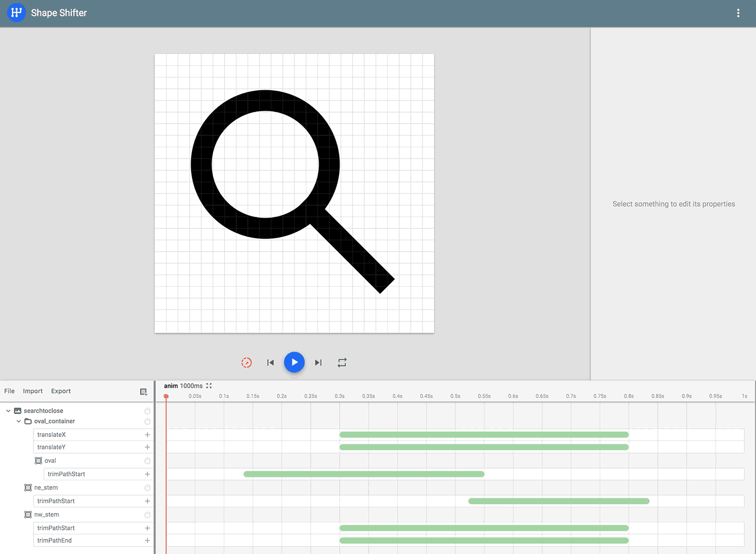Screen dimensions: 756x554
Task: Click the fit-timeline expand icon beside anim
Action: [209, 386]
